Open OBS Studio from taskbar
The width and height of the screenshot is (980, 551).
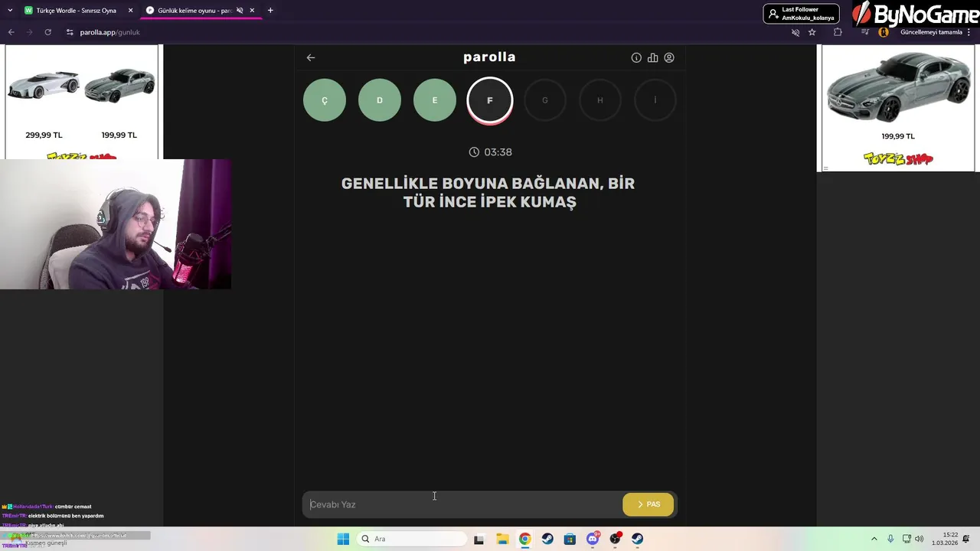tap(615, 539)
